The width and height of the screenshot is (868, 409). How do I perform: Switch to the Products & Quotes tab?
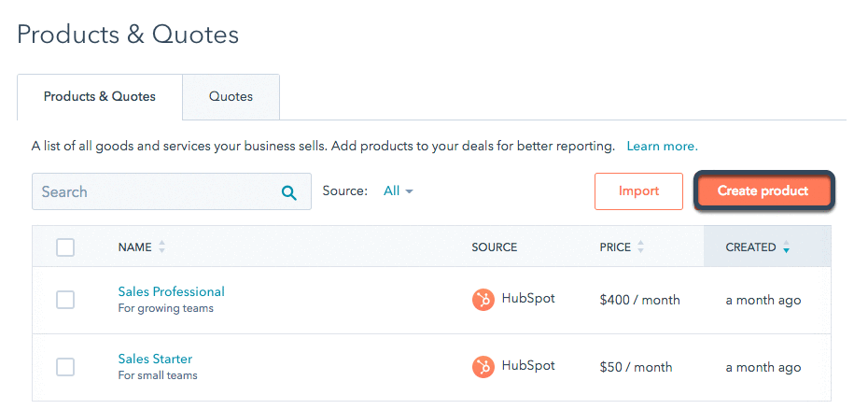[100, 97]
